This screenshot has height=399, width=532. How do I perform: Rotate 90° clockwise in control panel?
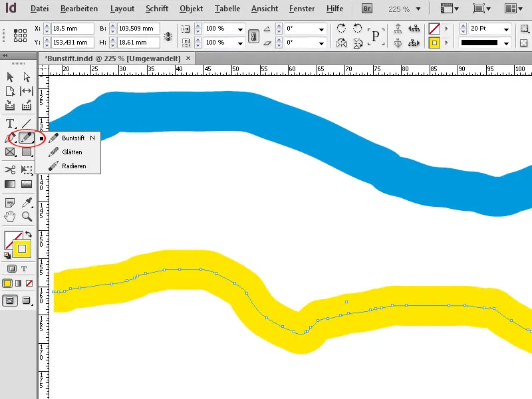tap(341, 29)
